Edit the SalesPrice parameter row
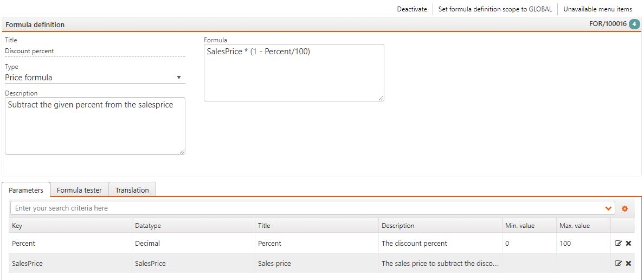Image resolution: width=644 pixels, height=280 pixels. (x=619, y=263)
